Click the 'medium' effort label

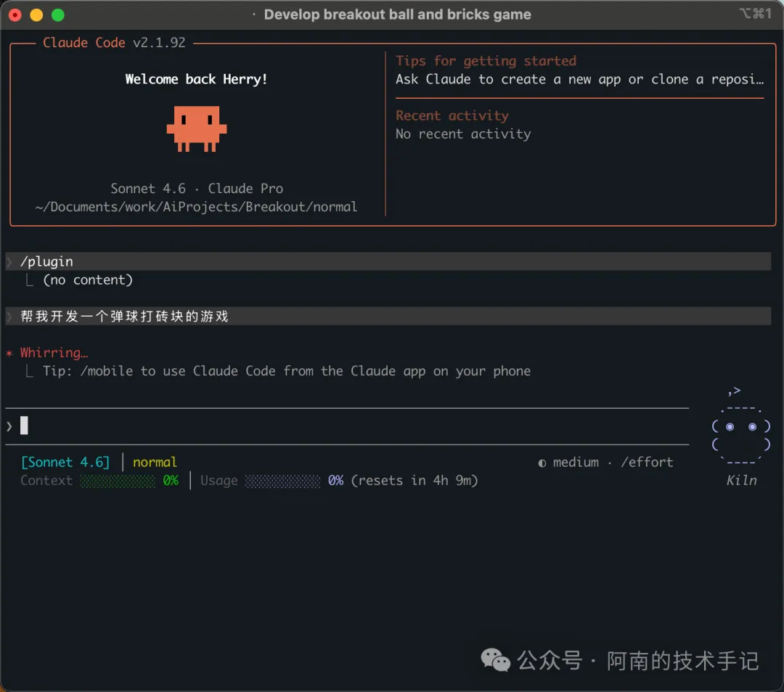[576, 462]
